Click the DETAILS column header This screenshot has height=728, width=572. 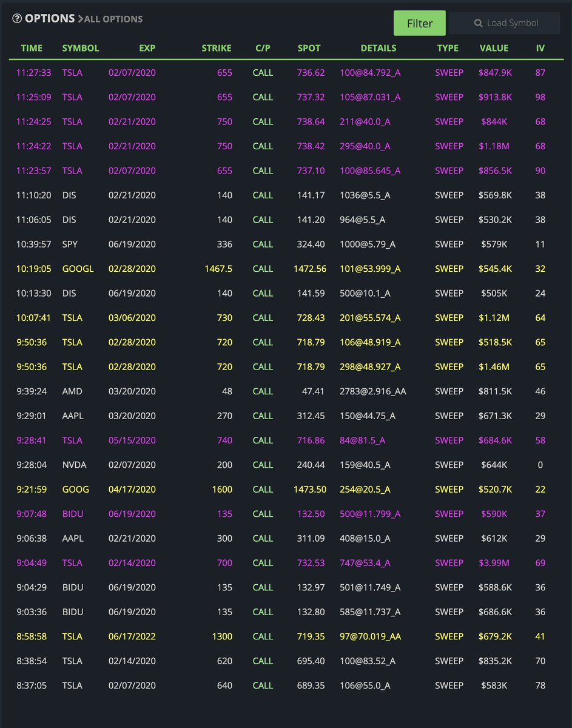379,48
